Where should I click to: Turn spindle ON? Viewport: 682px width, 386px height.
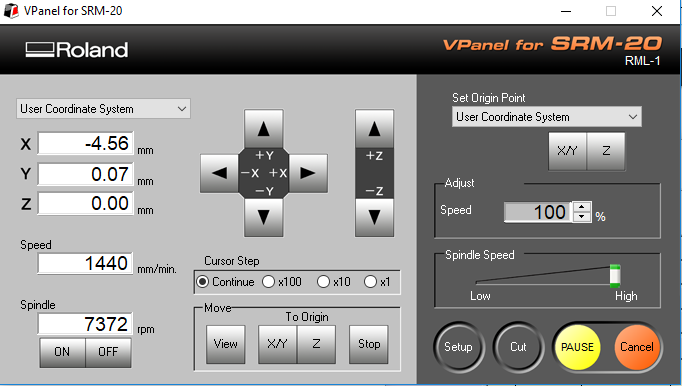click(63, 352)
